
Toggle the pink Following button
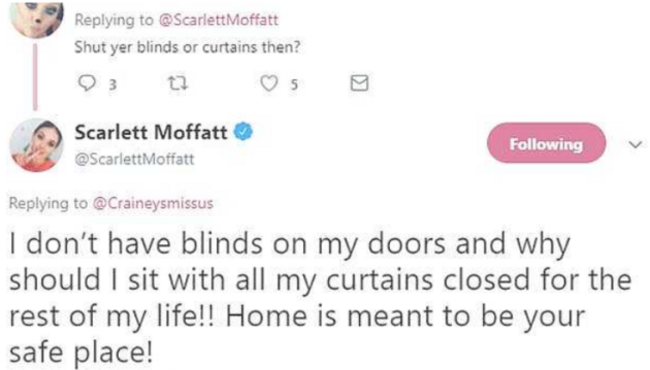(546, 143)
